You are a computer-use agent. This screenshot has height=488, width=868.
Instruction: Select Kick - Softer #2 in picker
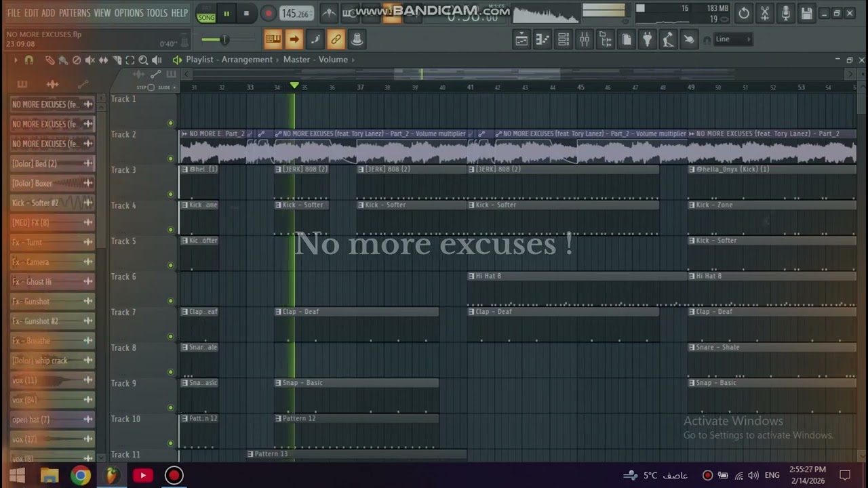click(52, 203)
